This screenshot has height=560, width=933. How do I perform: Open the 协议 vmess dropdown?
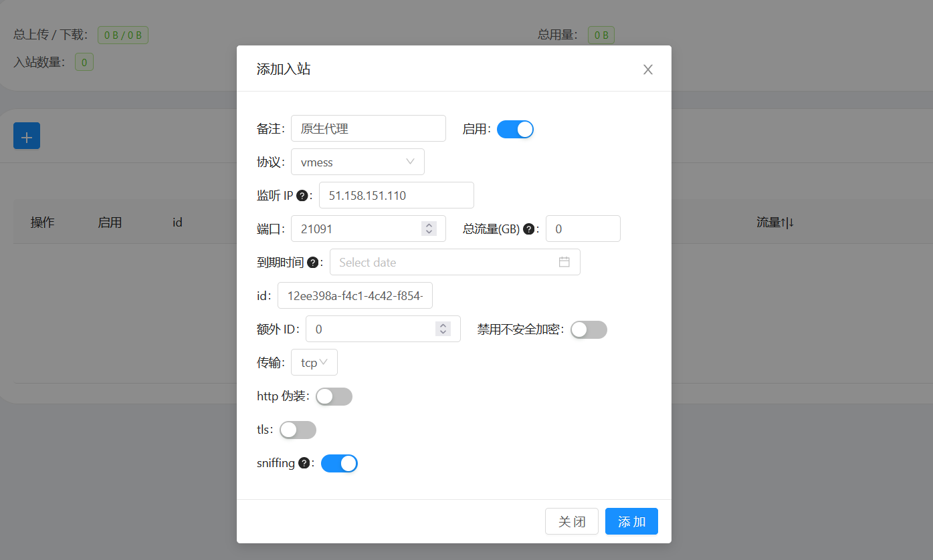tap(358, 162)
